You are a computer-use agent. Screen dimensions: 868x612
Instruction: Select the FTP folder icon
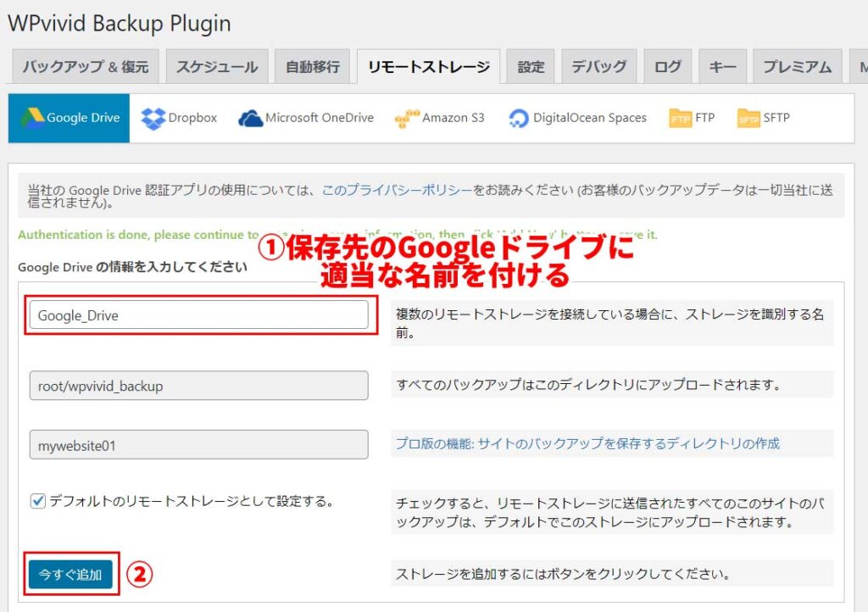[681, 119]
